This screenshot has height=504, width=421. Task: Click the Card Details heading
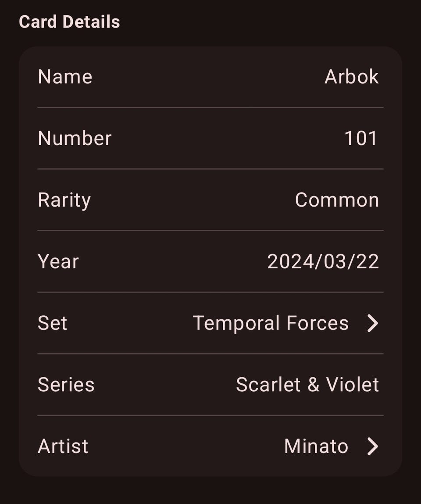(69, 22)
